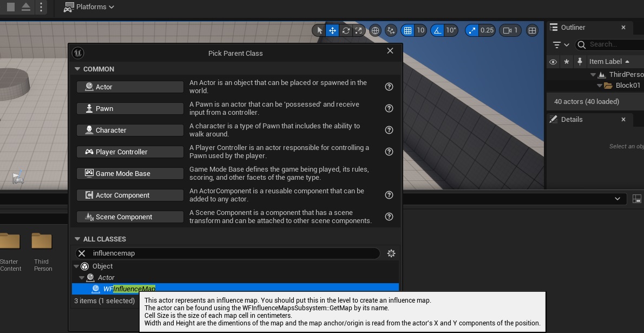
Task: Toggle scale snapping
Action: click(472, 30)
